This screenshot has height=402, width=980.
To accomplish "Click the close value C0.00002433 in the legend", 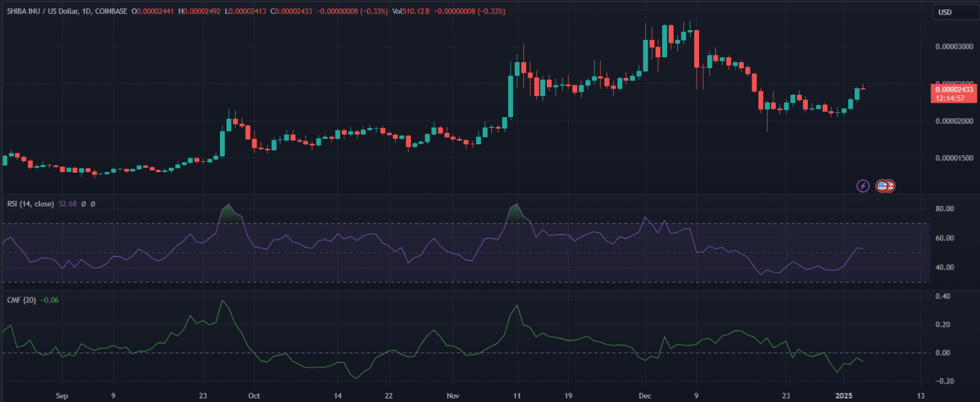I will click(291, 11).
